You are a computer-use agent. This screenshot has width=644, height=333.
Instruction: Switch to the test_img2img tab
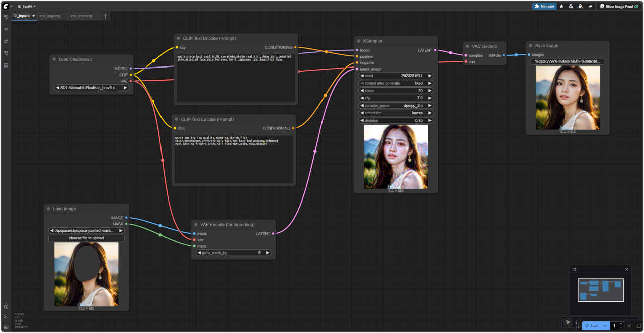(50, 16)
